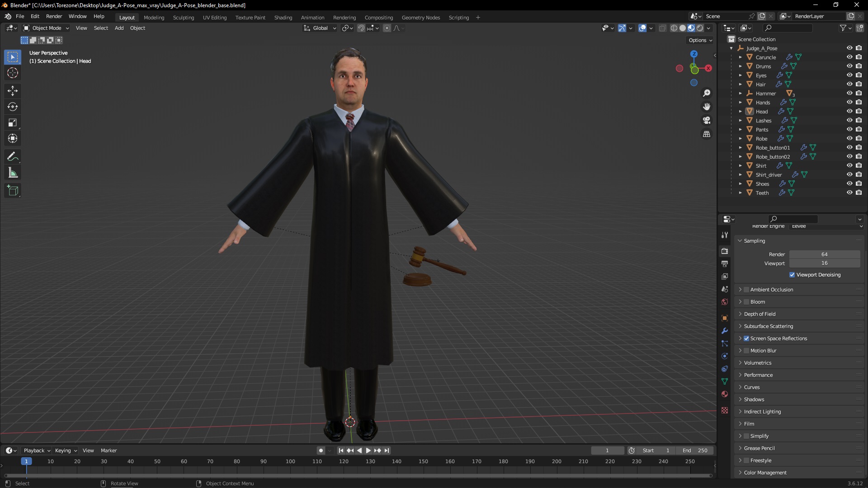Select the Scale tool
This screenshot has width=868, height=488.
click(x=13, y=122)
